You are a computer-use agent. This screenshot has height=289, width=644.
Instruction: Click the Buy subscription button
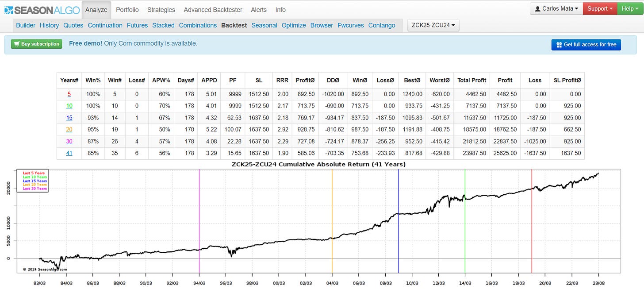36,44
